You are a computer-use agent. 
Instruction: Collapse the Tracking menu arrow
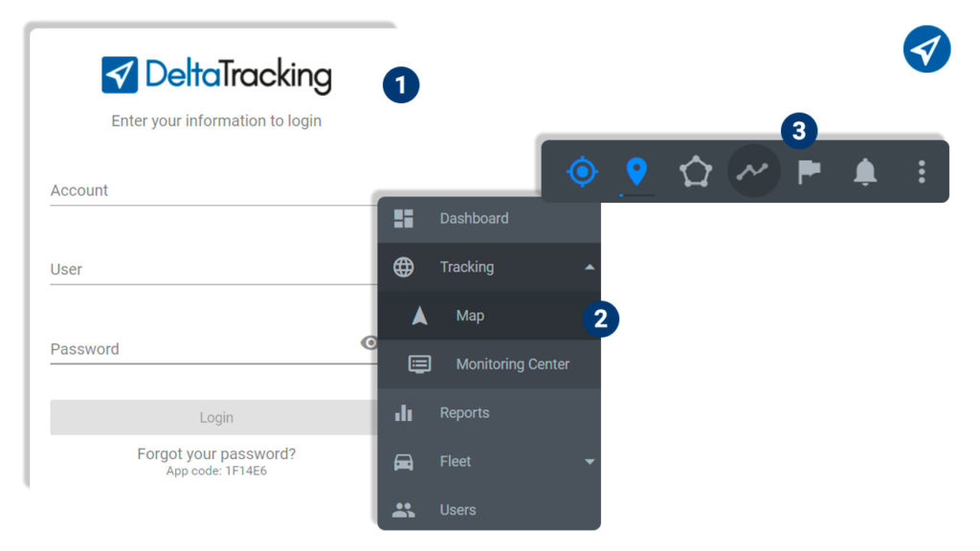(589, 268)
